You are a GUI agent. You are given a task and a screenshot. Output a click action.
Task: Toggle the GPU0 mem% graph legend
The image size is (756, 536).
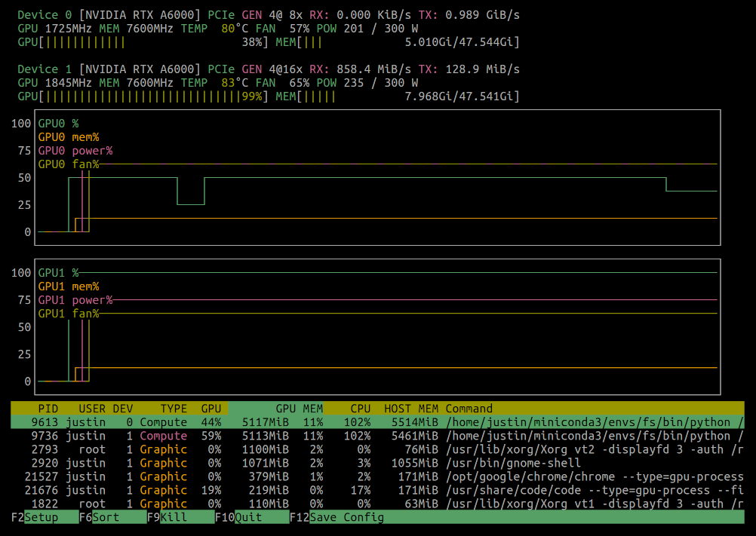click(63, 136)
